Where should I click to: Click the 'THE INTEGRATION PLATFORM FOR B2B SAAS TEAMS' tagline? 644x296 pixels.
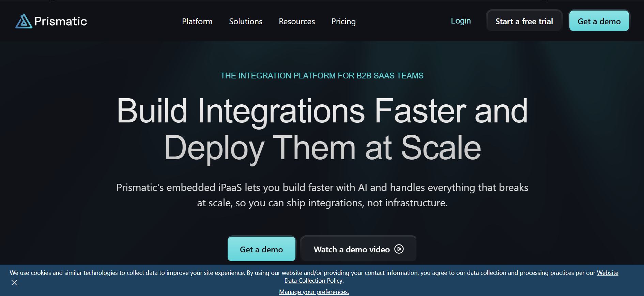tap(322, 76)
